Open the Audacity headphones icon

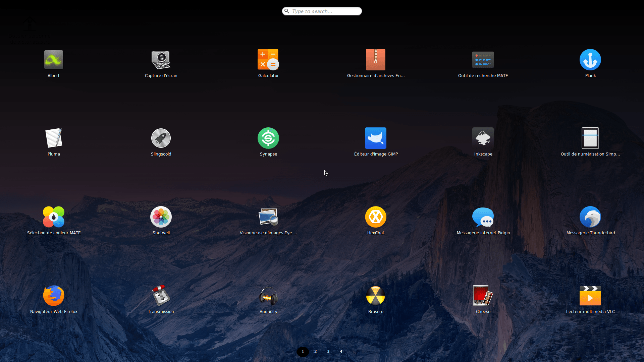(268, 296)
